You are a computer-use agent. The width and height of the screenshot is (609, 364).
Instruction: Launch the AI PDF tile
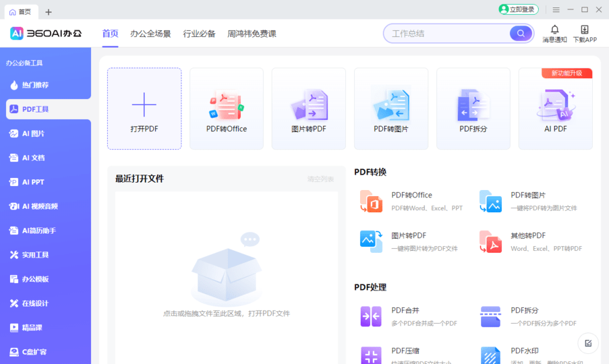pyautogui.click(x=555, y=108)
